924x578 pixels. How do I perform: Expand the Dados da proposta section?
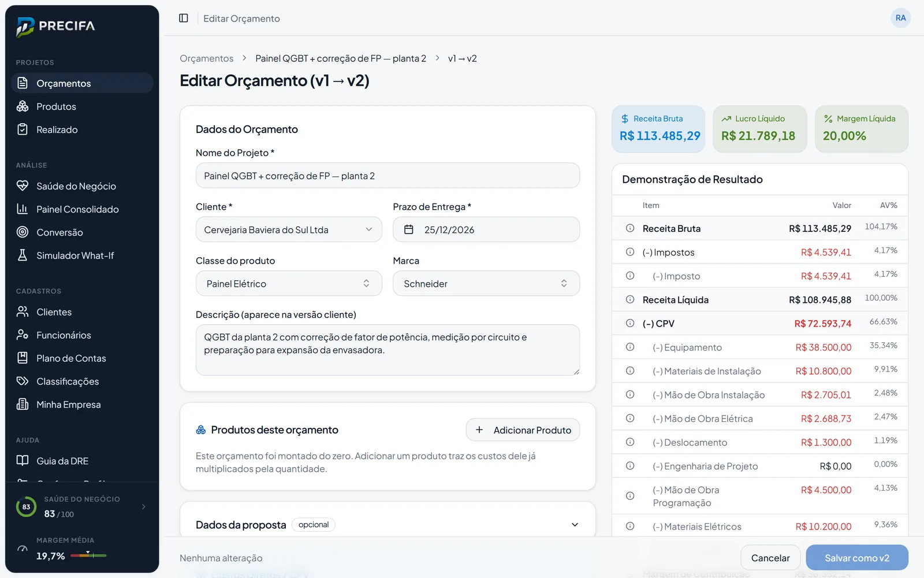point(575,525)
